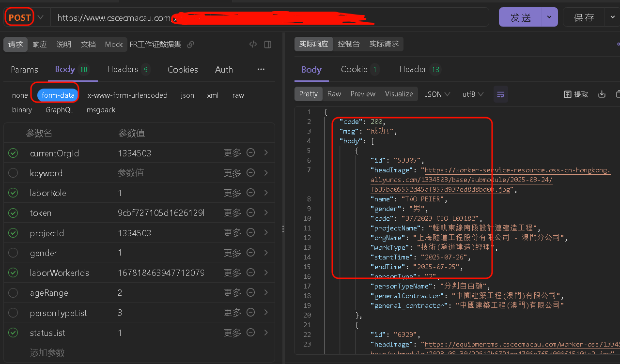Image resolution: width=620 pixels, height=364 pixels.
Task: Enable the keyword parameter checkbox
Action: (x=13, y=173)
